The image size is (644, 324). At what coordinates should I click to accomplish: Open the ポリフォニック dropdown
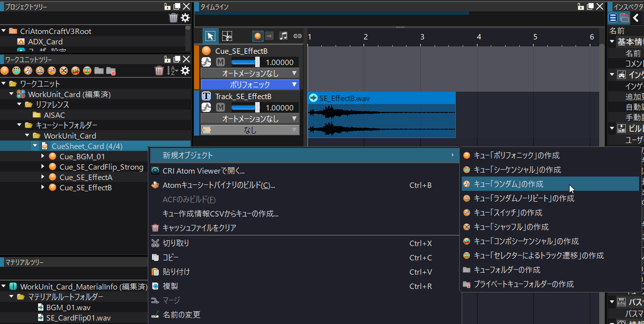[249, 84]
